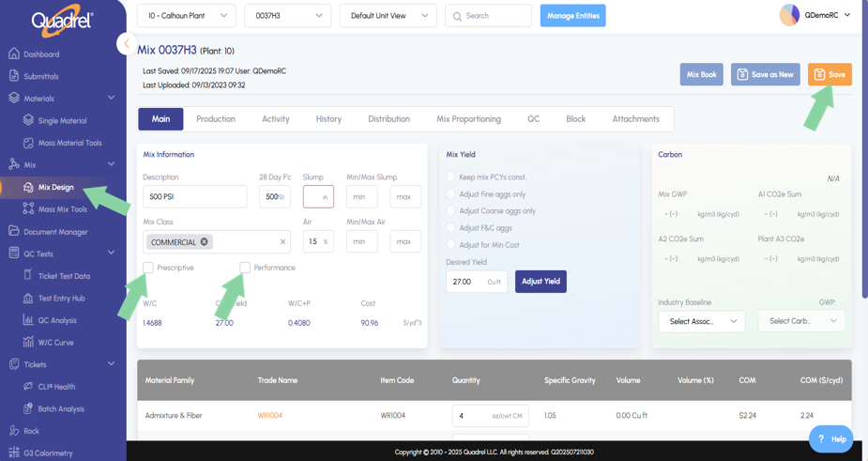Collapse the Tickets sidebar section
Screen dimensions: 868x461
[x=112, y=364]
